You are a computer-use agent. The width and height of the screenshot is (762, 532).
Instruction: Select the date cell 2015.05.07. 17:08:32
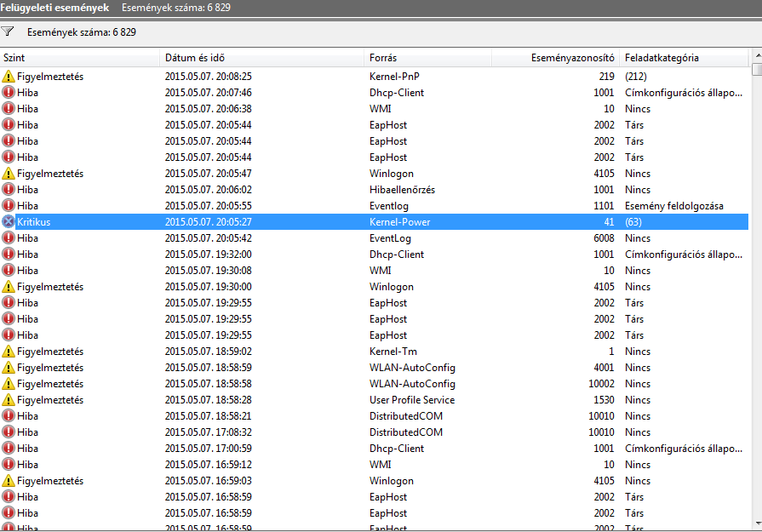click(209, 432)
